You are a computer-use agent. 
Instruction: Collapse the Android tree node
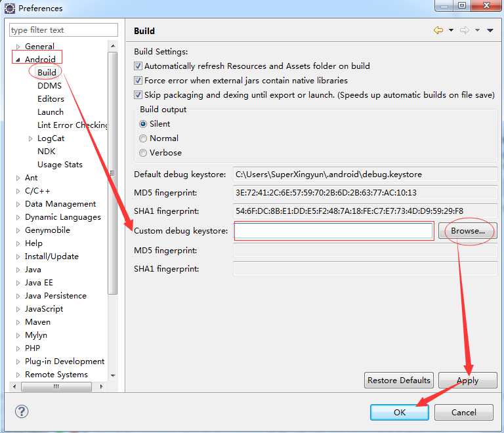pyautogui.click(x=18, y=60)
